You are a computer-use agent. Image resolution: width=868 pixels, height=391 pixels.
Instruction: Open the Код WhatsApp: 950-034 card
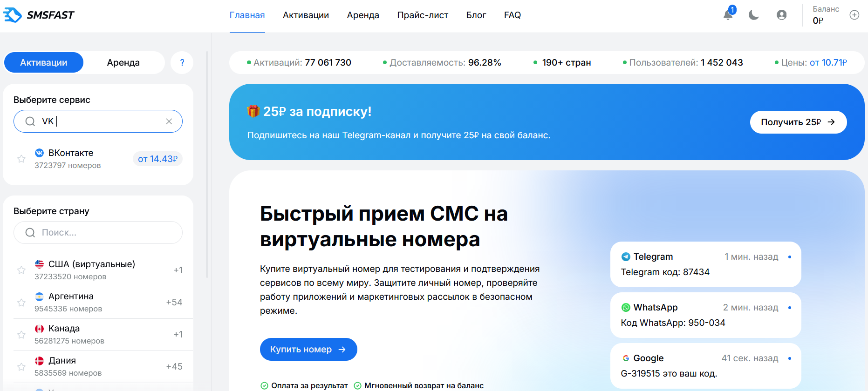(705, 315)
